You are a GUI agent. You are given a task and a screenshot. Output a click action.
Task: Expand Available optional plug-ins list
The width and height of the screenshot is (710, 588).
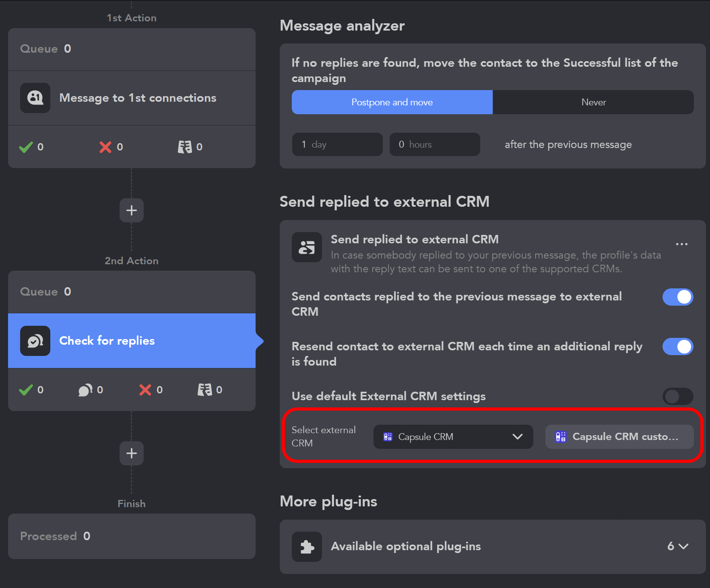pos(678,546)
